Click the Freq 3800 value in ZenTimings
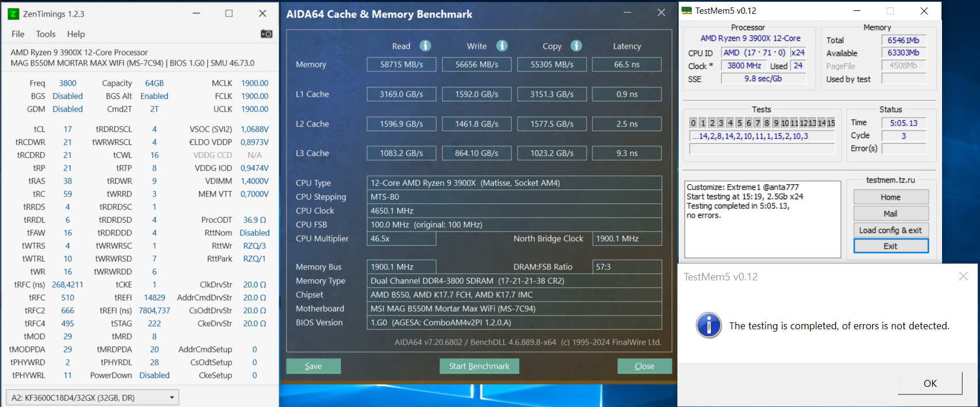The width and height of the screenshot is (980, 407). tap(67, 83)
